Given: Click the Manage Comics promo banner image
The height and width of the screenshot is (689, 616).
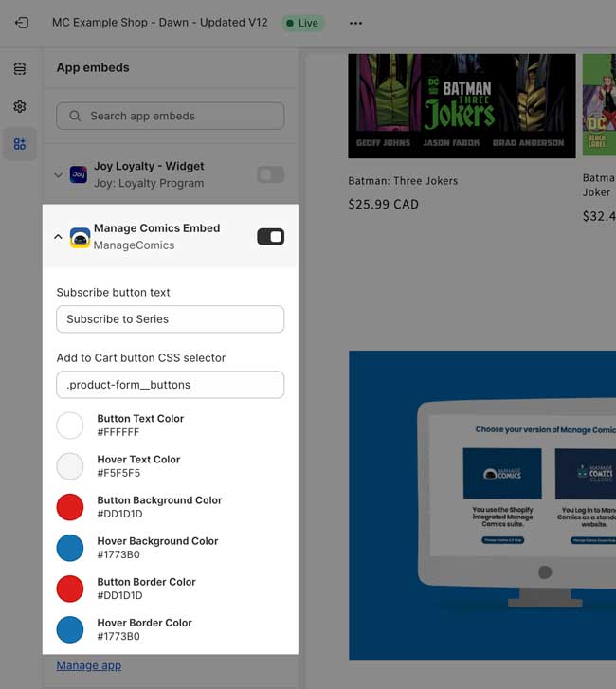Looking at the screenshot, I should [x=482, y=505].
